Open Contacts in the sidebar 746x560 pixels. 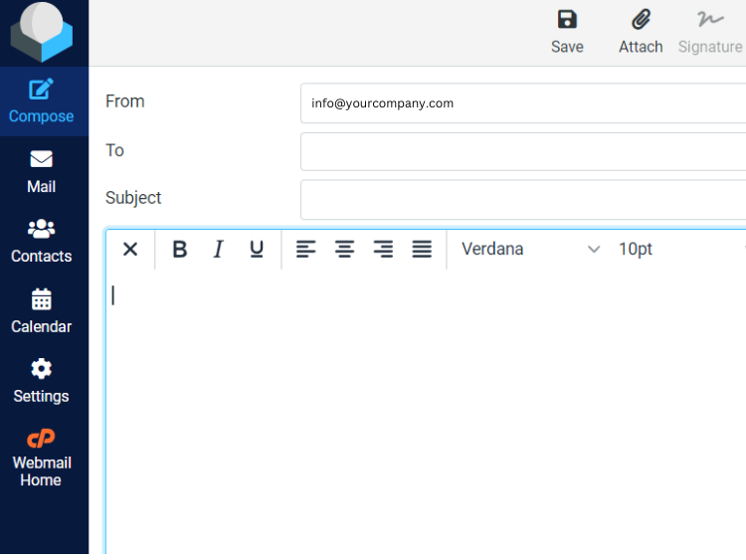point(42,242)
